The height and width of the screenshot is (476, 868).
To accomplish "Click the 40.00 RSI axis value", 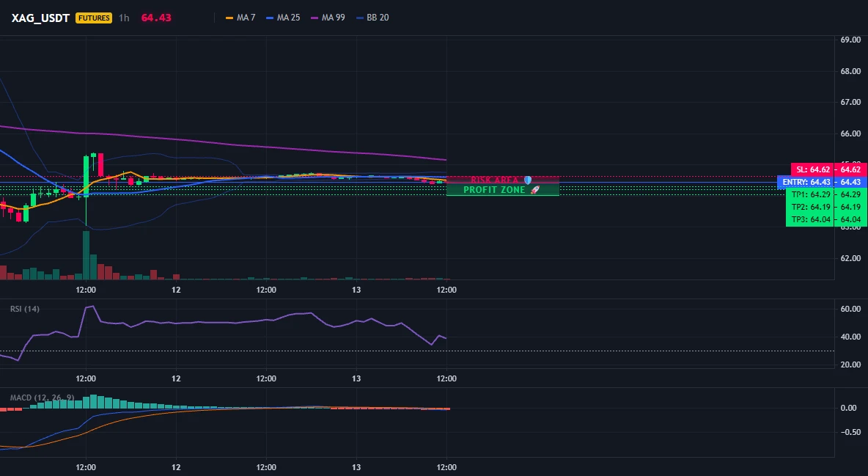I will (851, 337).
